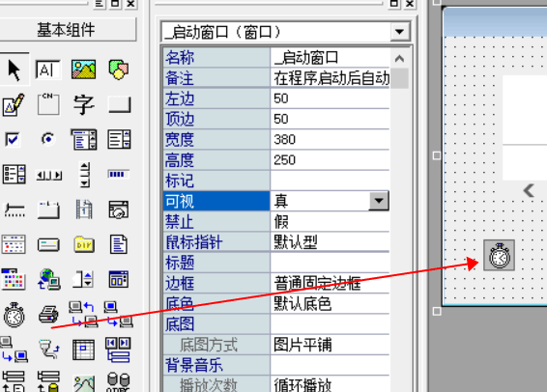Edit the 左边 value 50
The height and width of the screenshot is (392, 547).
tap(330, 98)
